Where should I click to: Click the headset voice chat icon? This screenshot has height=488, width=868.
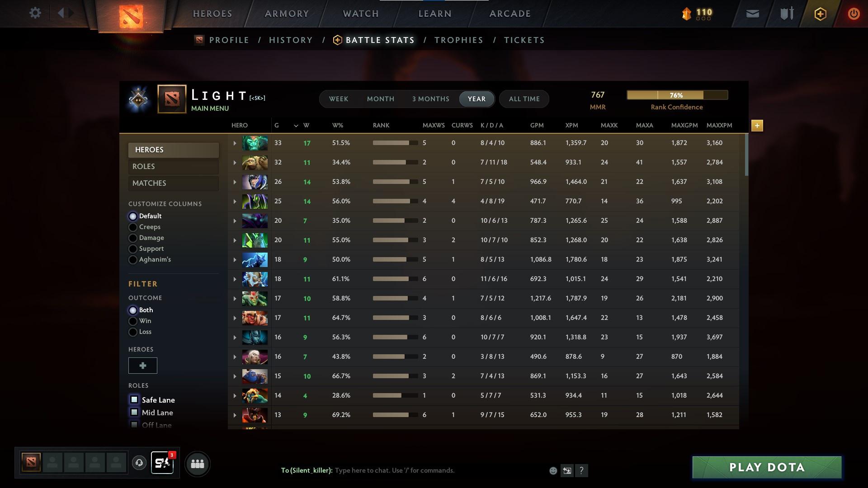coord(139,463)
